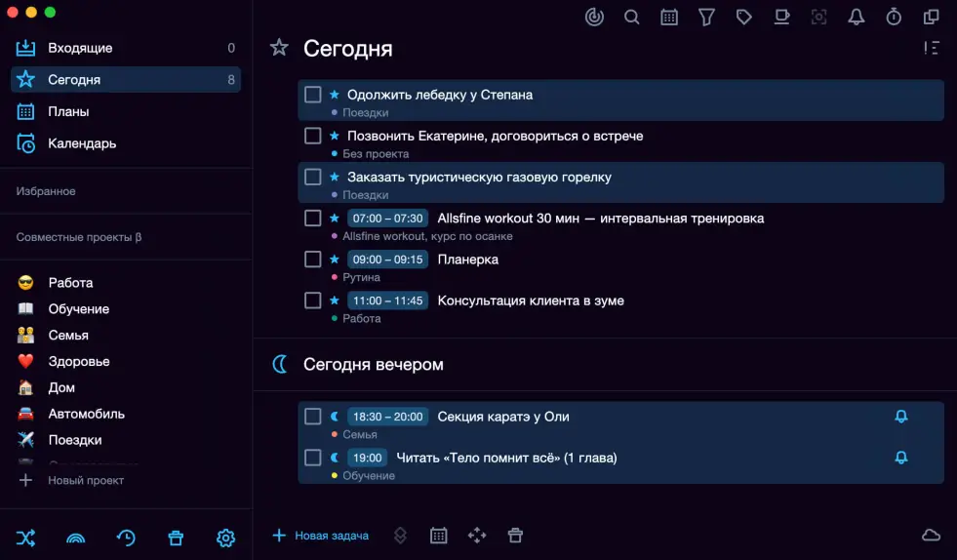This screenshot has width=957, height=560.
Task: Select the Здоровье project in sidebar
Action: (79, 361)
